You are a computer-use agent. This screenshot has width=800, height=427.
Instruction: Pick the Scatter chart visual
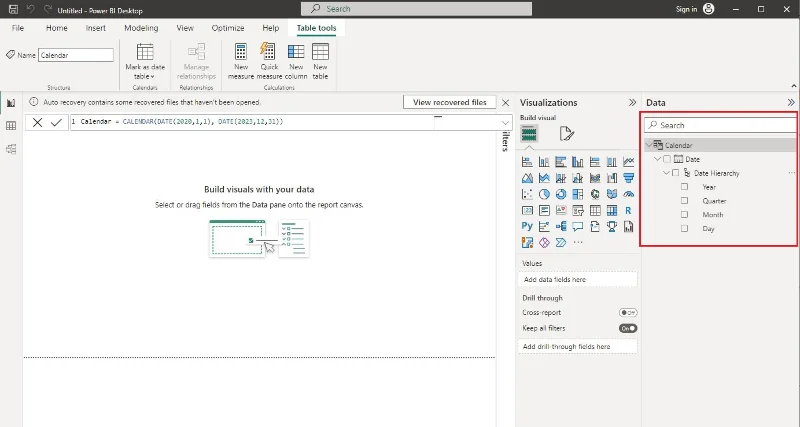pos(528,194)
